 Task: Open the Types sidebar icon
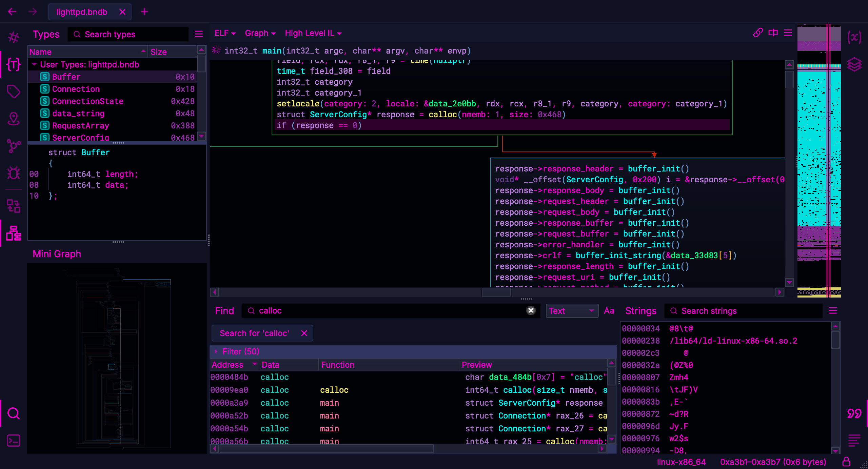(14, 64)
